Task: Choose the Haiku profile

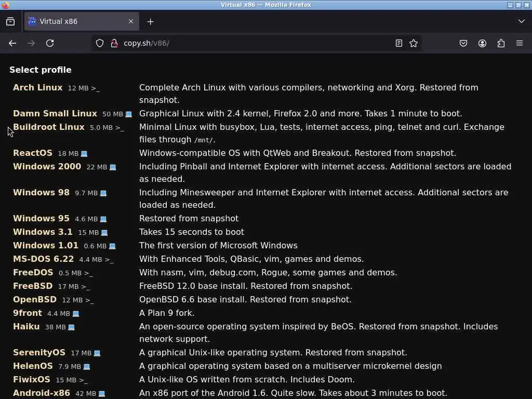Action: (x=26, y=326)
